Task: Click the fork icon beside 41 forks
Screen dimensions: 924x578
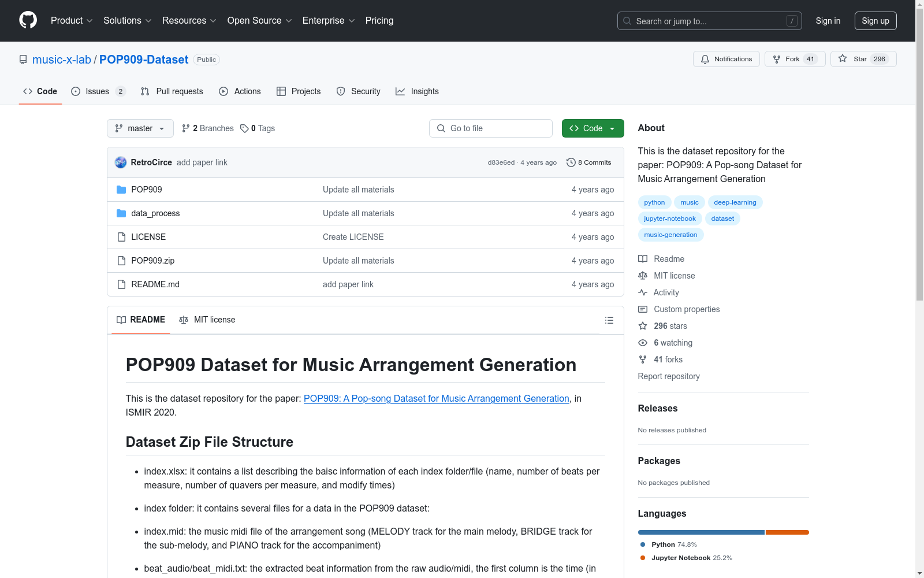Action: (643, 360)
